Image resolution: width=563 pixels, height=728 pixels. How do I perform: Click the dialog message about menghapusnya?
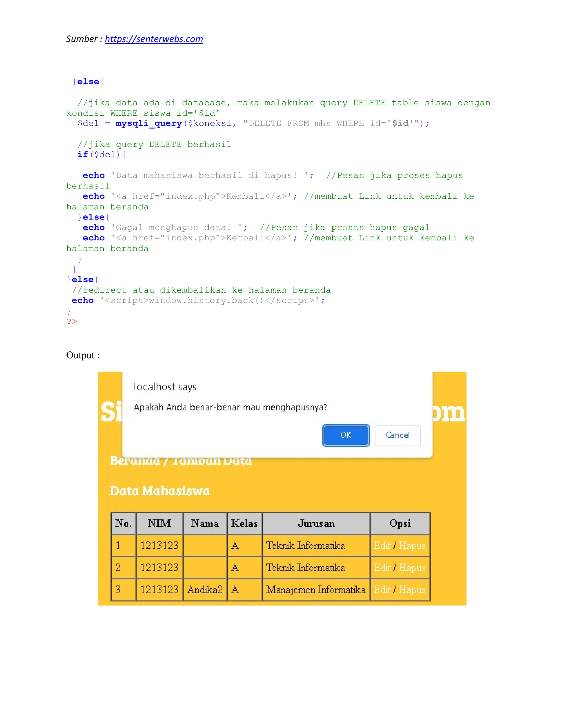coord(230,407)
